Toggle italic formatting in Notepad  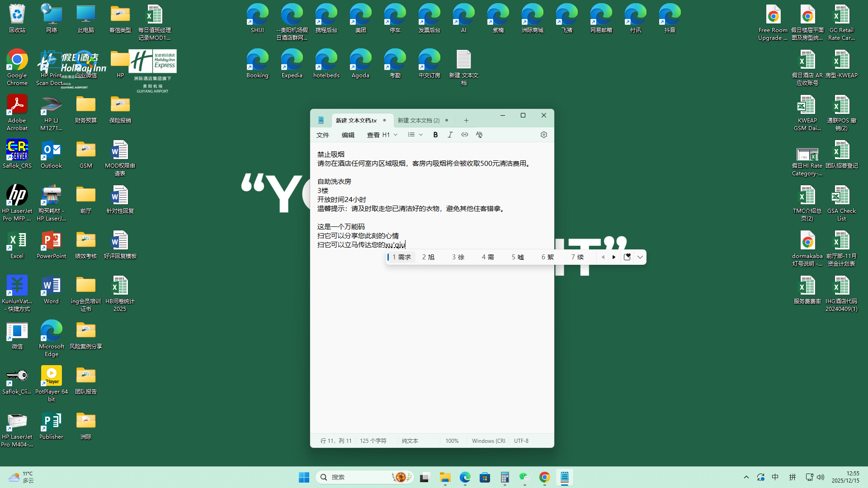tap(450, 135)
